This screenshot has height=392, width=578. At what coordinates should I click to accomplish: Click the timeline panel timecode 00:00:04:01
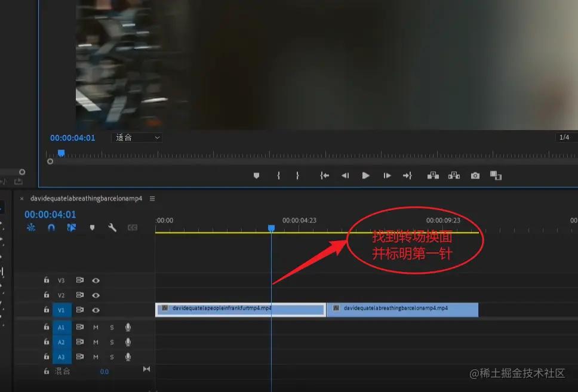[50, 214]
